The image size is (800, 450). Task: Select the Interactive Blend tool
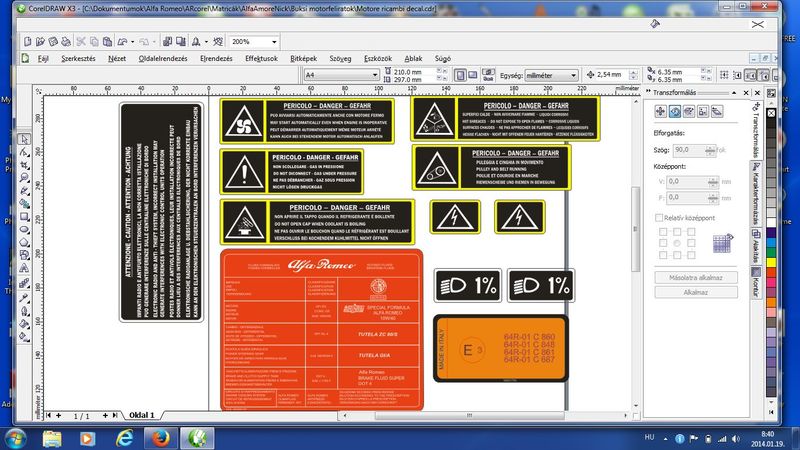pyautogui.click(x=24, y=284)
